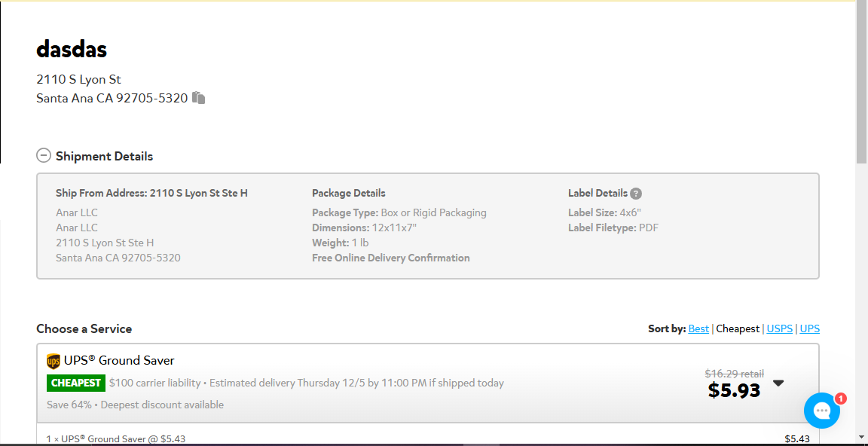
Task: Select the UPS Ground Saver service
Action: [x=427, y=383]
